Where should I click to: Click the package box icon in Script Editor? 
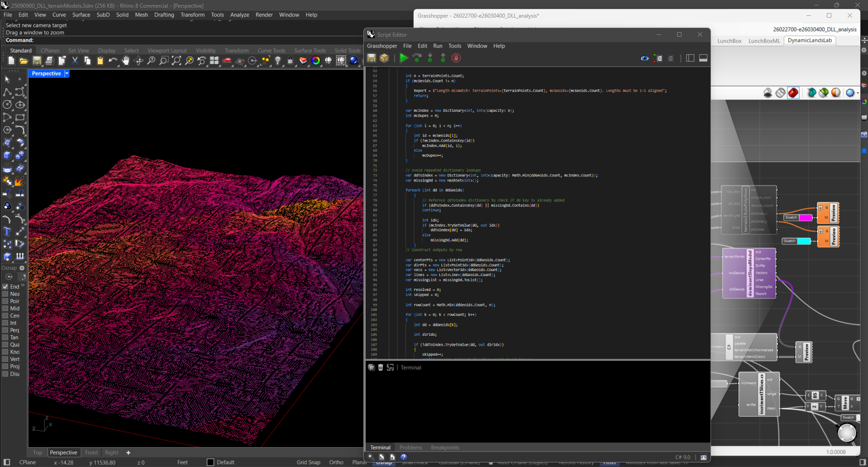click(x=384, y=58)
